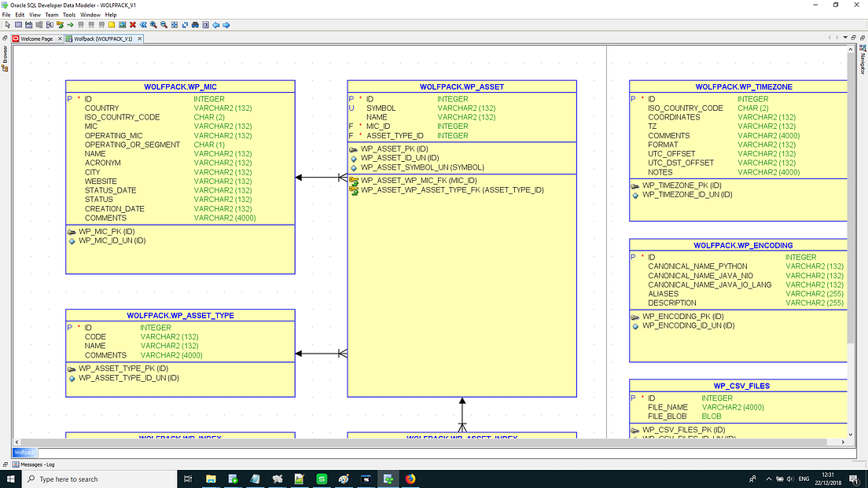868x488 pixels.
Task: Zoom out using the minus magnifier icon
Action: click(164, 24)
